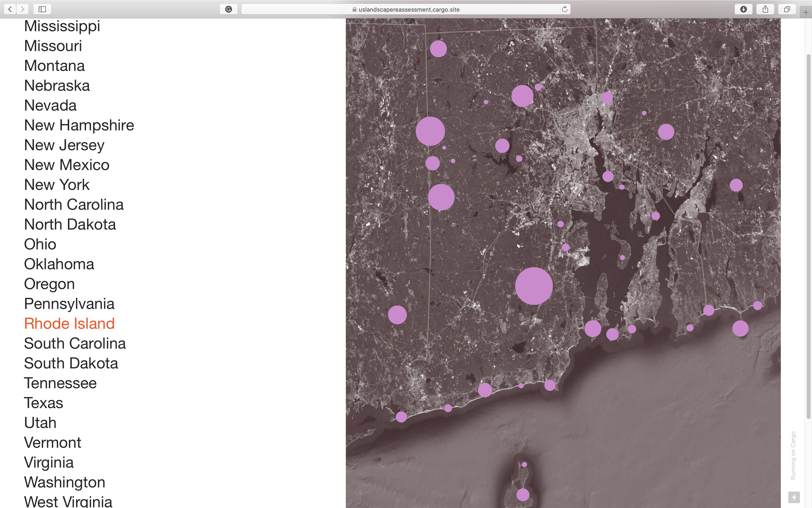Click the page vertical scrollbar thumb
Screen dimensions: 812x508
[808, 236]
